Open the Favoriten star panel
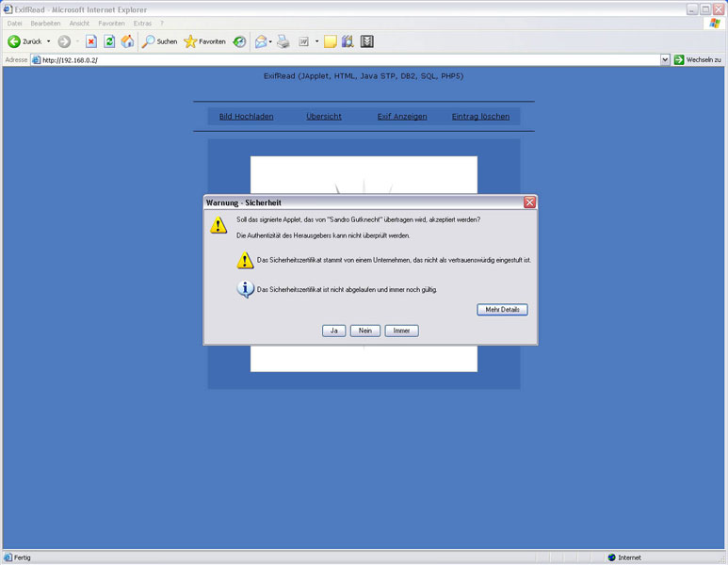Screen dimensions: 728x565 204,41
